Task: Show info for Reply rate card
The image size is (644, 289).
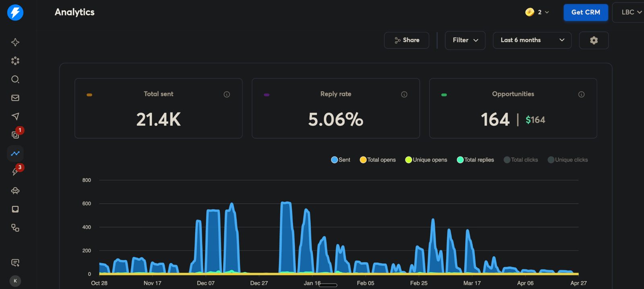Action: coord(404,94)
